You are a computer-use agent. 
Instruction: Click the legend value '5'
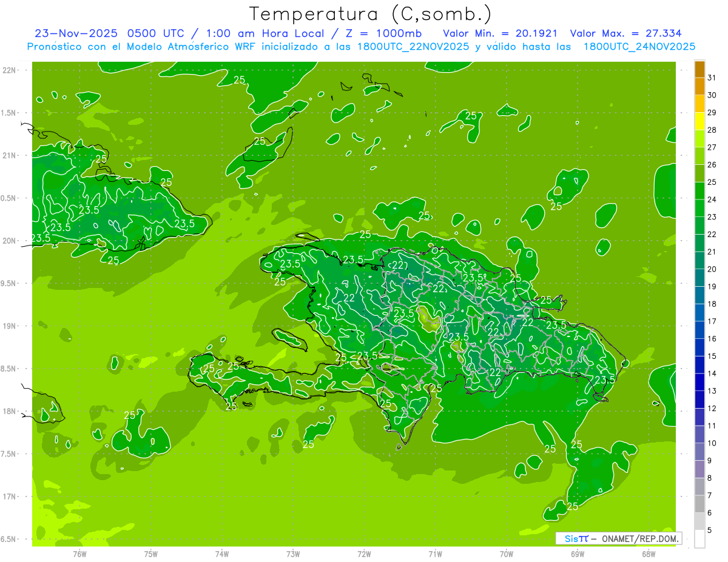pos(710,530)
